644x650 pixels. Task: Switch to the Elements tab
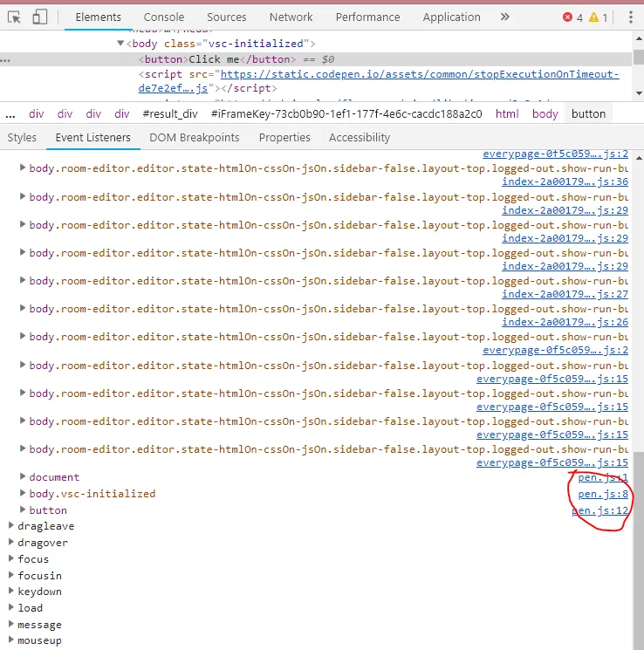pos(99,17)
